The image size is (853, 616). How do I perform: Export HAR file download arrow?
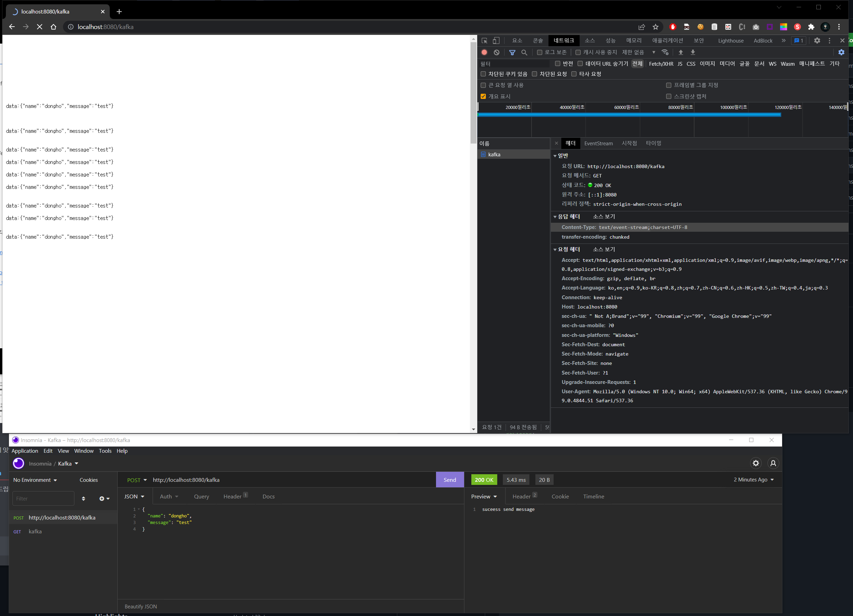(x=693, y=52)
